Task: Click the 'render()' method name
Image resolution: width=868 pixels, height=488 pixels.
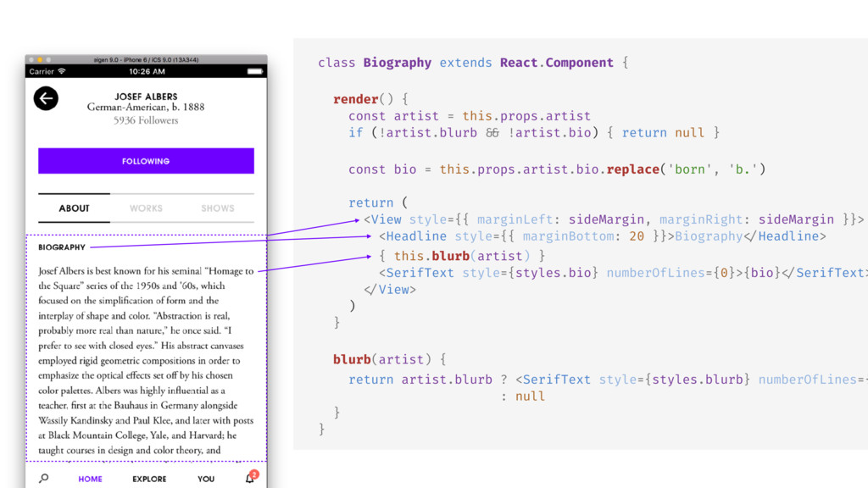Action: (x=363, y=99)
